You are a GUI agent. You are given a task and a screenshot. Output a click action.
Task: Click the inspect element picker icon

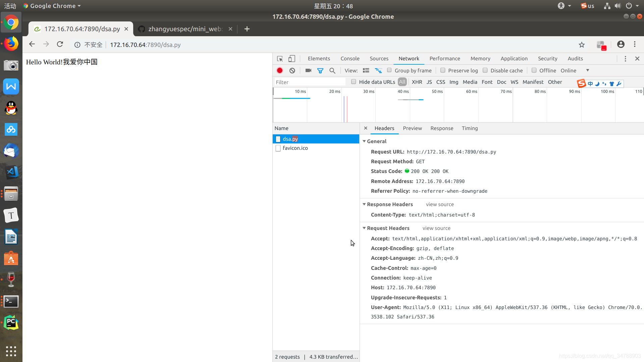click(280, 59)
